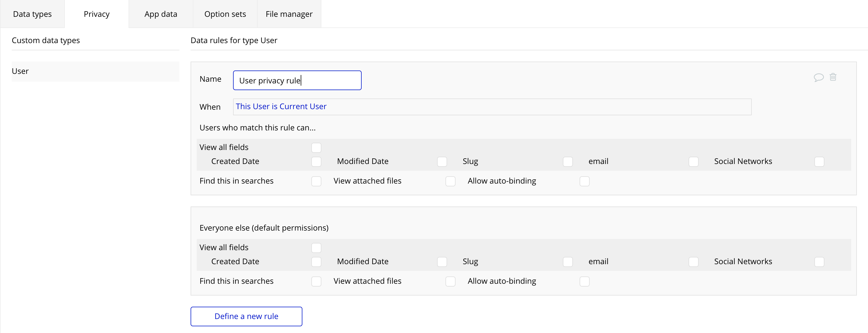Enable Slug checkbox under Everyone else
868x333 pixels.
pos(567,262)
